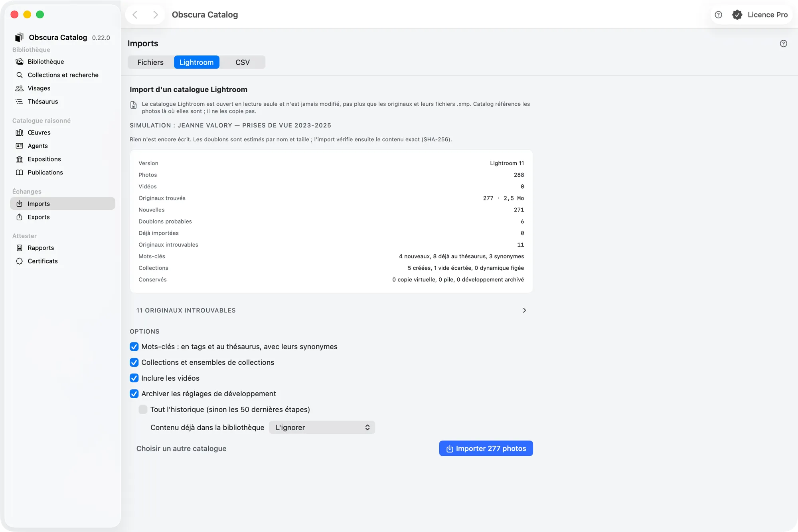This screenshot has height=532, width=798.
Task: Switch to the CSV tab
Action: (243, 62)
